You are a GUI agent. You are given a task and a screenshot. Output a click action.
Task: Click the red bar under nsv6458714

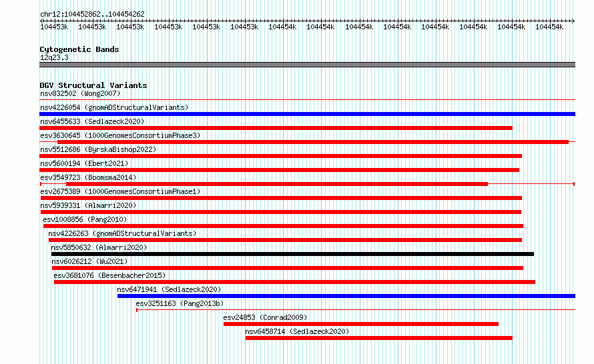(x=379, y=338)
